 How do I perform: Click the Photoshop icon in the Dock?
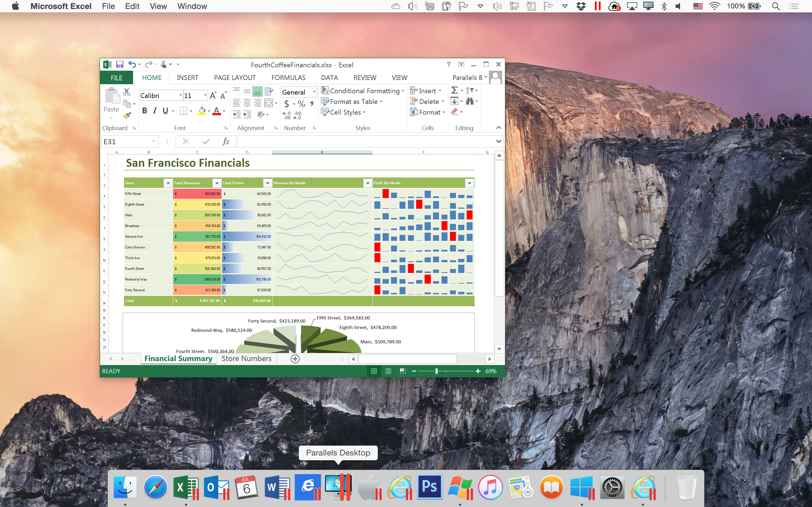[429, 487]
